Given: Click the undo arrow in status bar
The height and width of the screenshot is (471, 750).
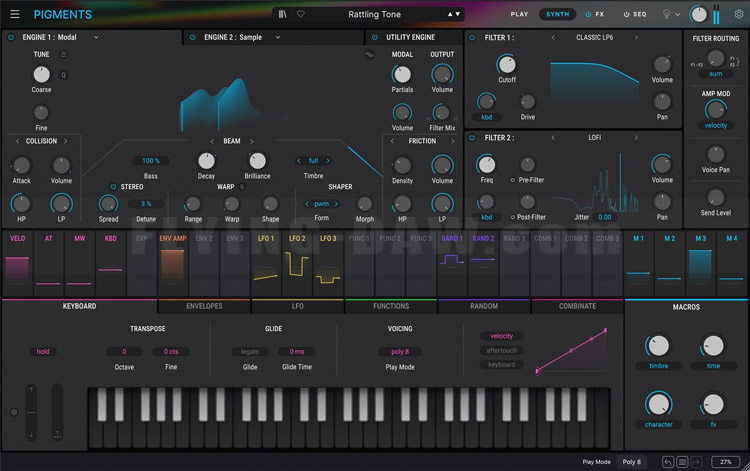Looking at the screenshot, I should click(x=667, y=462).
